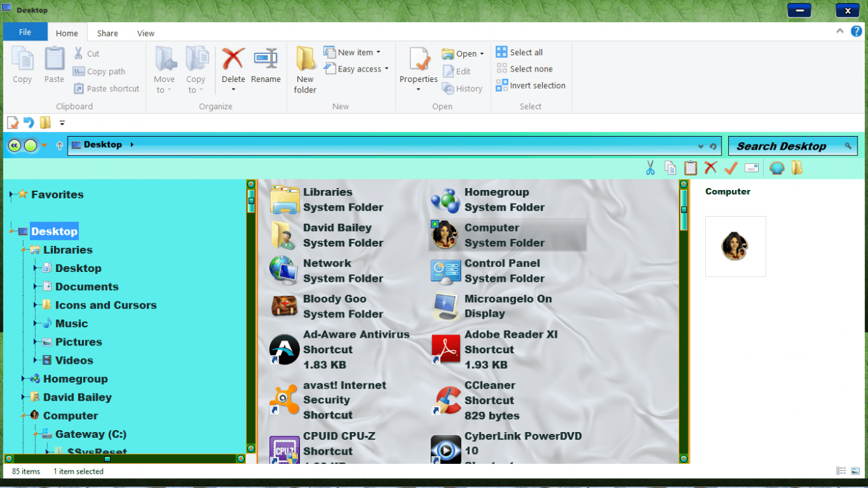Click the green Forward navigation button
Viewport: 868px width, 488px height.
click(31, 146)
